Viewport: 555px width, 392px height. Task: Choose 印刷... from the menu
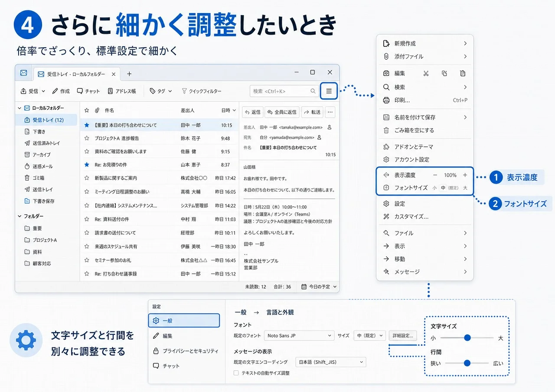pos(425,100)
